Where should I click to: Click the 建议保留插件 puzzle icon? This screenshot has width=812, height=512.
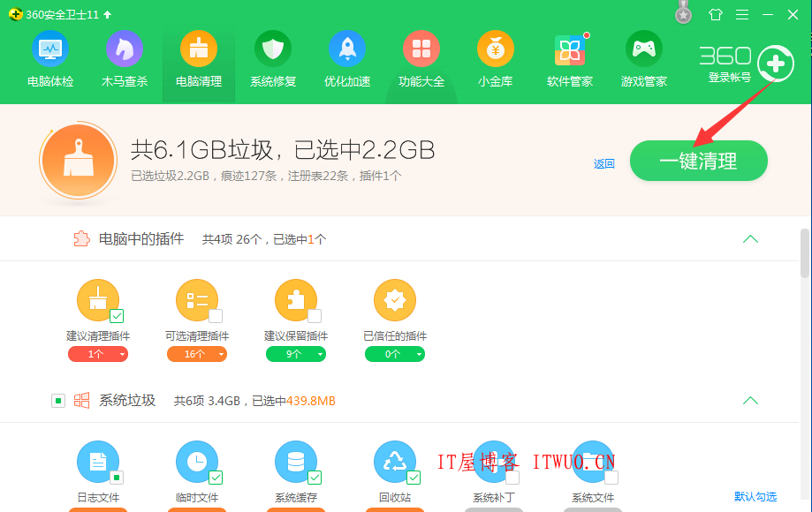tap(296, 300)
